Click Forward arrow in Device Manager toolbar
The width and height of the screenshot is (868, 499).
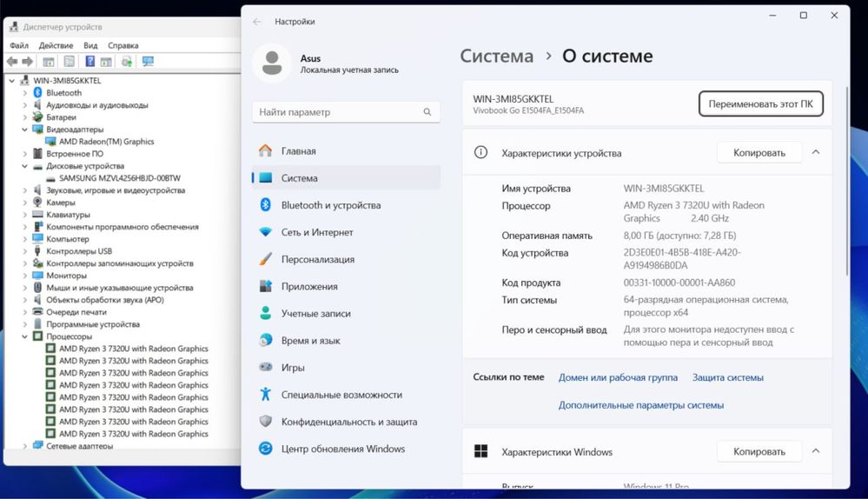click(27, 62)
